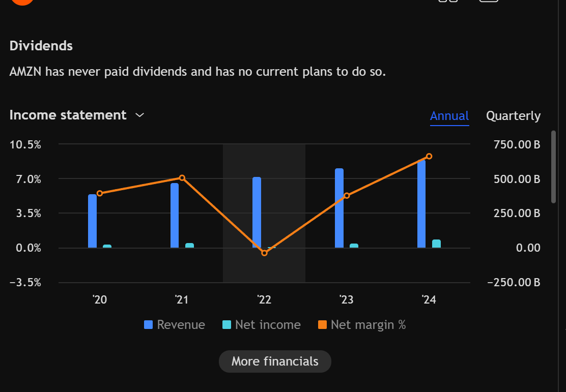Click the 10.5% axis label
Screen dimensions: 566x392
tap(25, 144)
